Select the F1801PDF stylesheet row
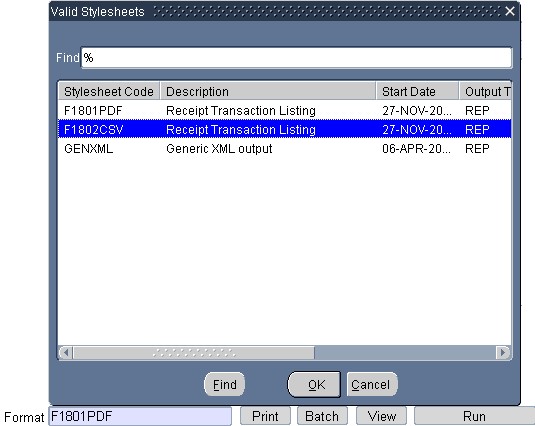The width and height of the screenshot is (535, 426). (x=285, y=111)
